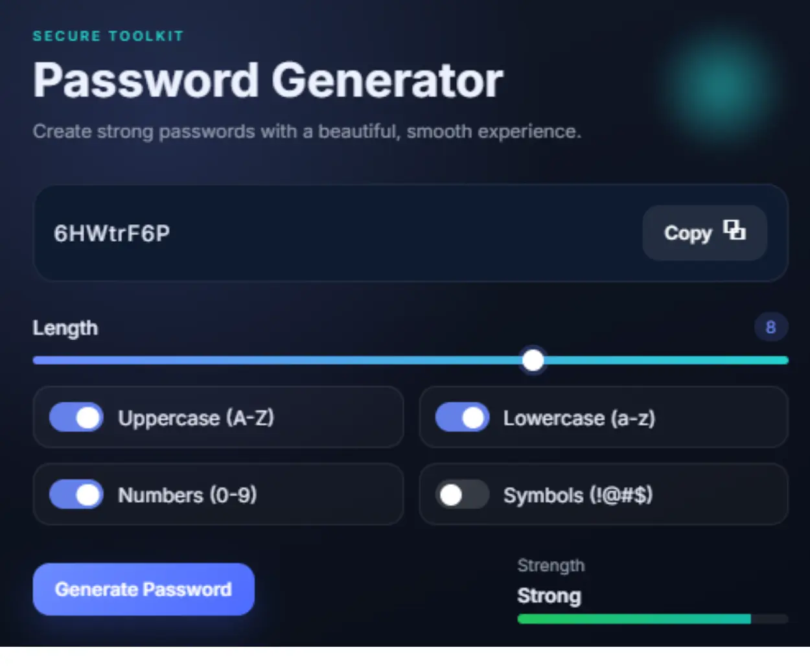Click the Length slider thumb
The height and width of the screenshot is (672, 810).
coord(533,360)
